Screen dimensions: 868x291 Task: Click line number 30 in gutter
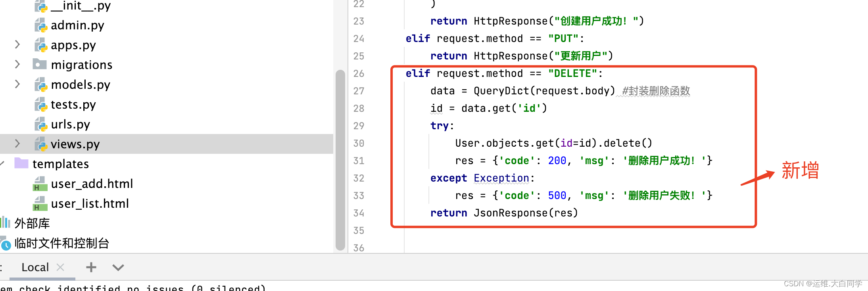[359, 143]
